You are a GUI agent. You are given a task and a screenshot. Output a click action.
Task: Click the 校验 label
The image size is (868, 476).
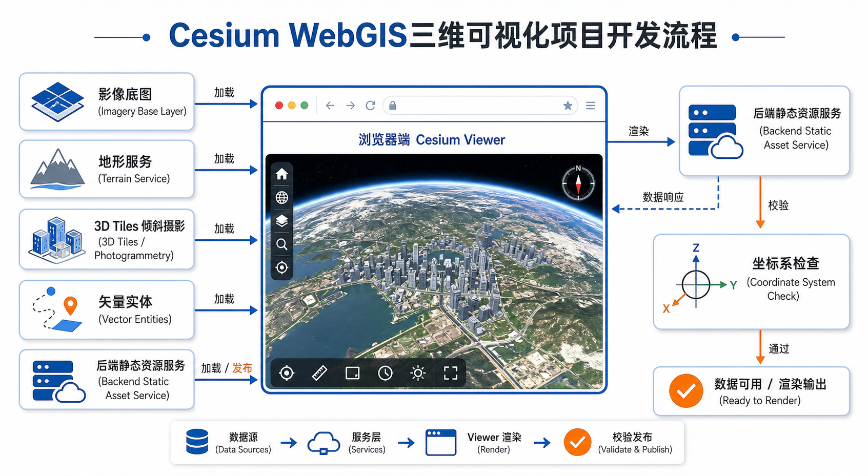[x=778, y=205]
